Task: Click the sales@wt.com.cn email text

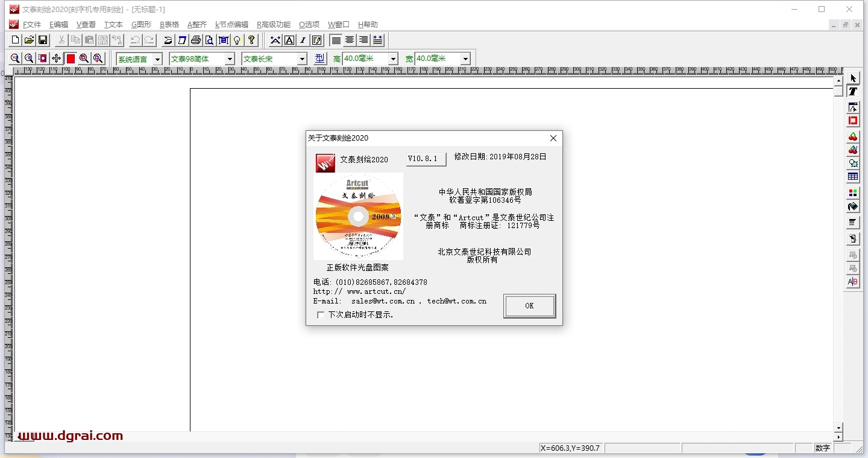Action: (x=383, y=301)
